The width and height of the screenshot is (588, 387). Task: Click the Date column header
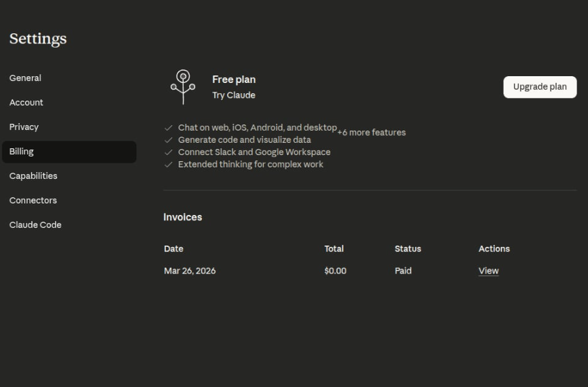tap(173, 249)
